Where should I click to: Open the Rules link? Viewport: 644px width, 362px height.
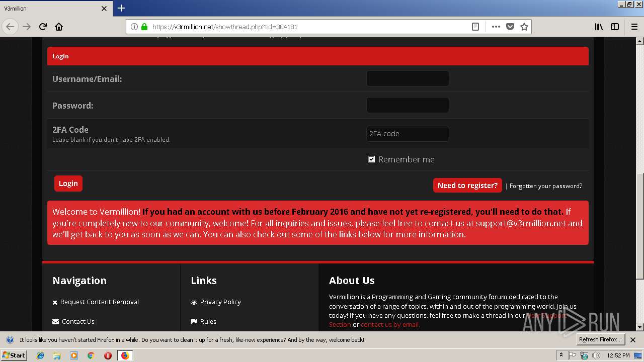pyautogui.click(x=208, y=321)
